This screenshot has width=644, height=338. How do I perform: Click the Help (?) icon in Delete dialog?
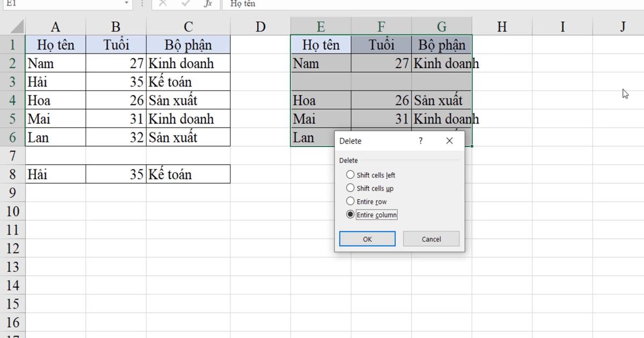click(x=421, y=141)
